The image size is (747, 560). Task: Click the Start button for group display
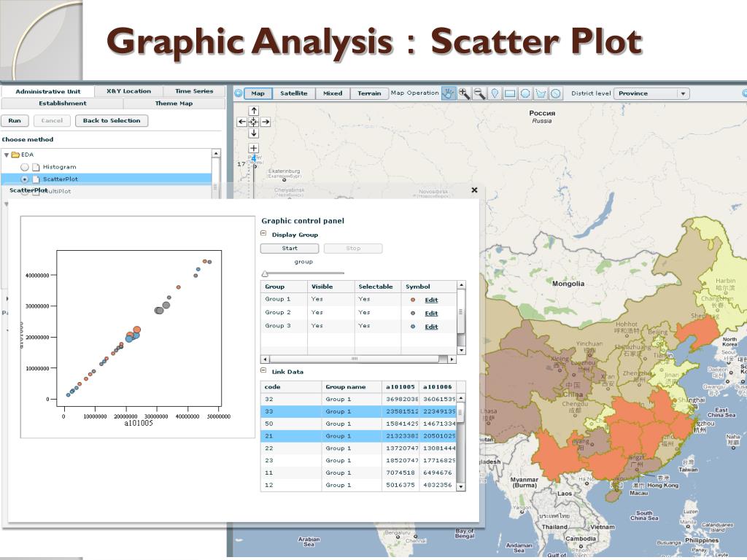click(x=290, y=248)
